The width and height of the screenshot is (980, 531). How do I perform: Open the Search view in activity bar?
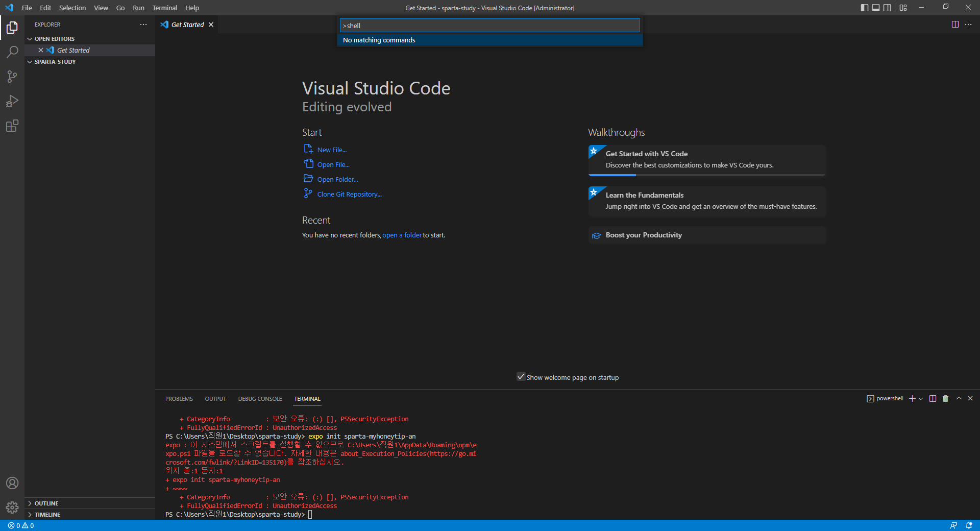click(x=12, y=52)
